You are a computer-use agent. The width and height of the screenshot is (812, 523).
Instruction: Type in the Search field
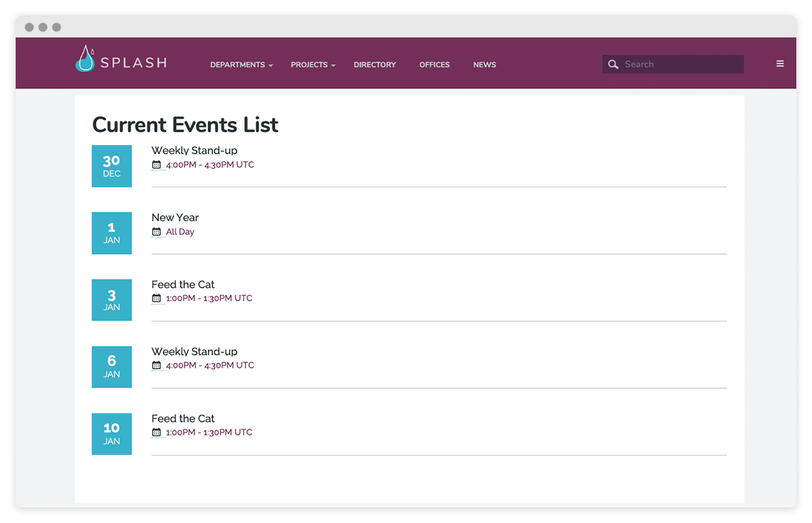pos(681,65)
